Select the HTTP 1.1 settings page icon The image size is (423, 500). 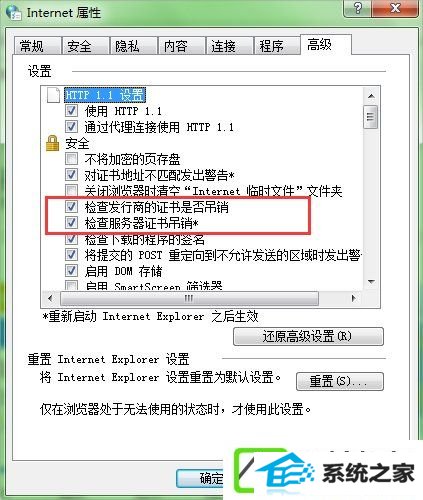53,95
